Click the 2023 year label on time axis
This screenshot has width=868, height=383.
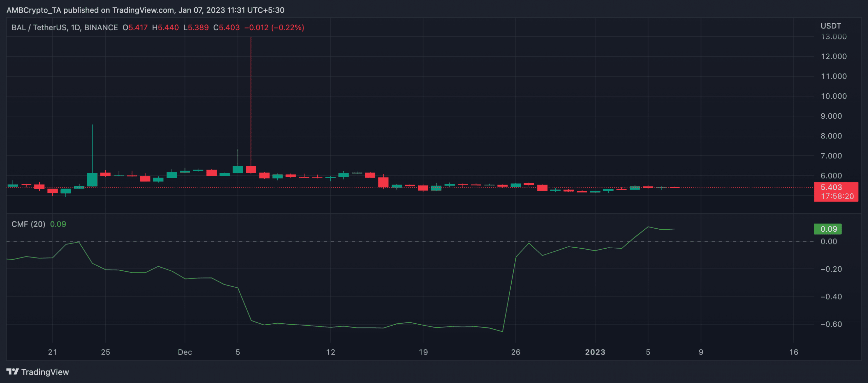pyautogui.click(x=595, y=352)
